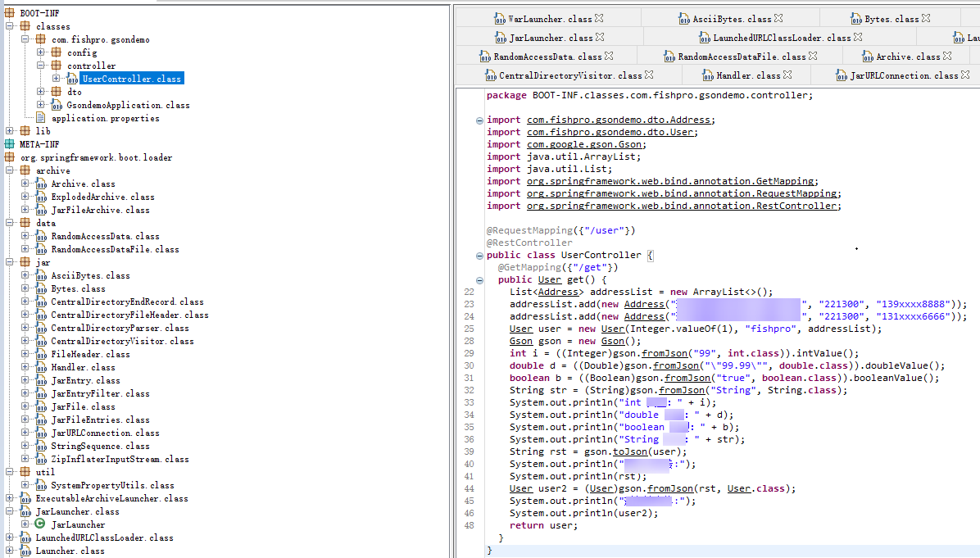Collapse the controller package node

pos(40,66)
